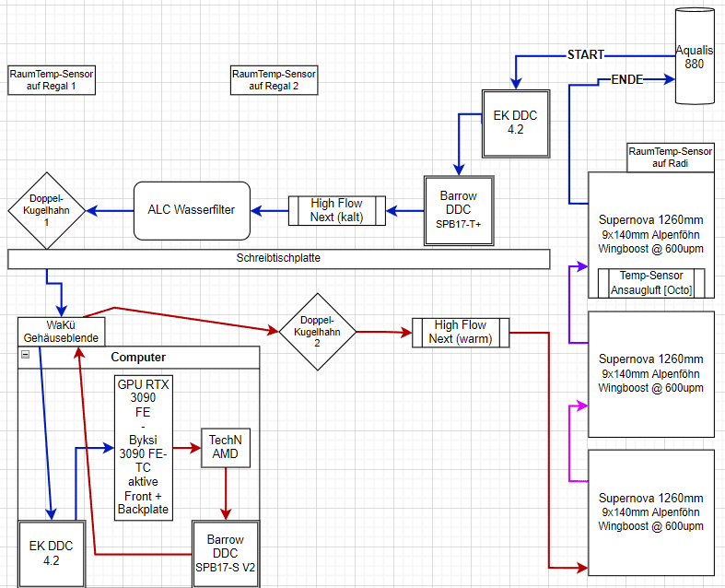Select the middle Supernova 1260mm radiator box
725x588 pixels.
651,374
